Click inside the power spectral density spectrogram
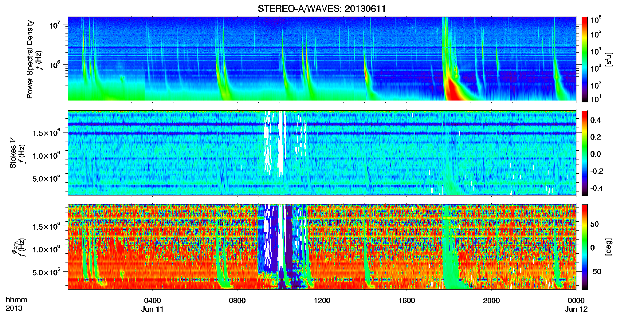The width and height of the screenshot is (644, 332). [x=322, y=59]
